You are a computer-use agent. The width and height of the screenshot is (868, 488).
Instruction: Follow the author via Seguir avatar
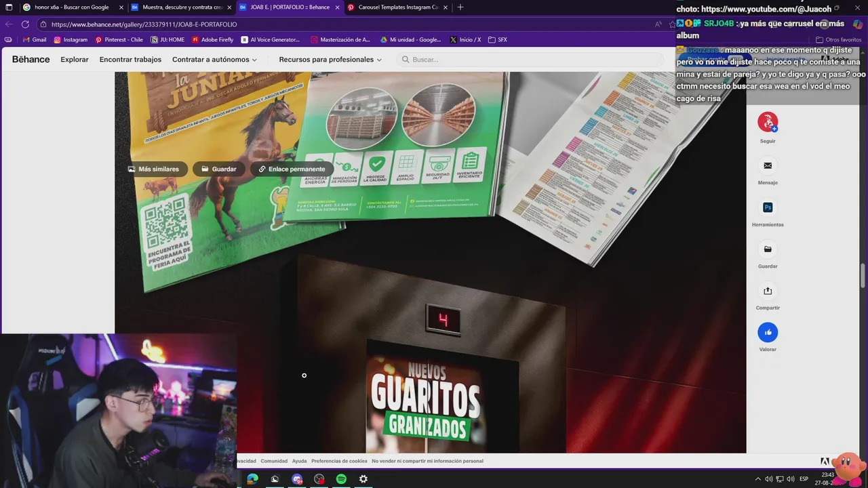[768, 122]
